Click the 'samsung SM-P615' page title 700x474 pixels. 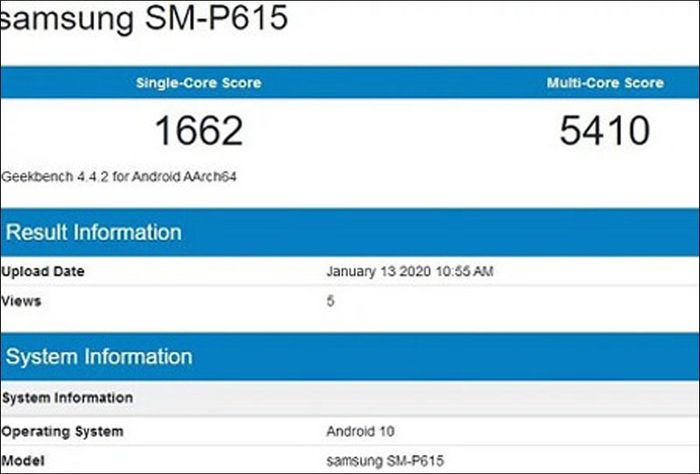(x=144, y=19)
